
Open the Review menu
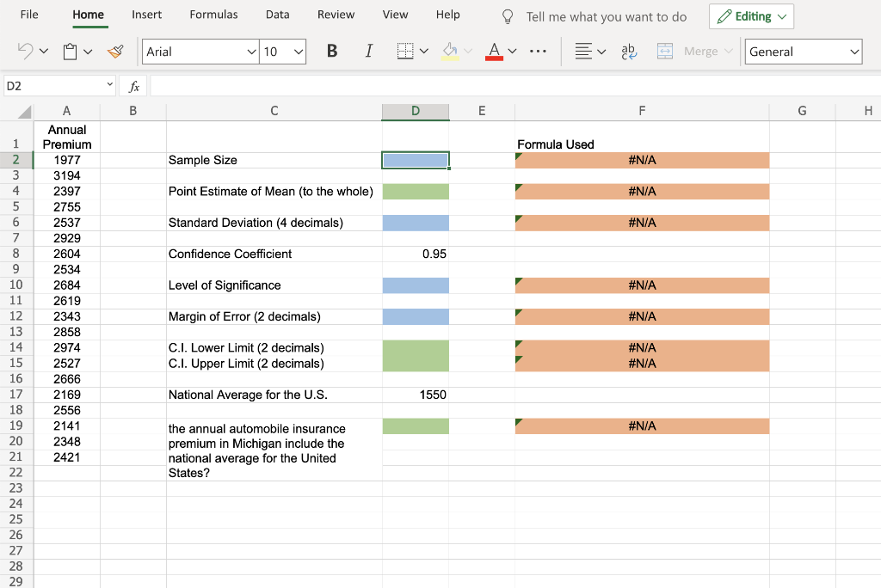(336, 14)
